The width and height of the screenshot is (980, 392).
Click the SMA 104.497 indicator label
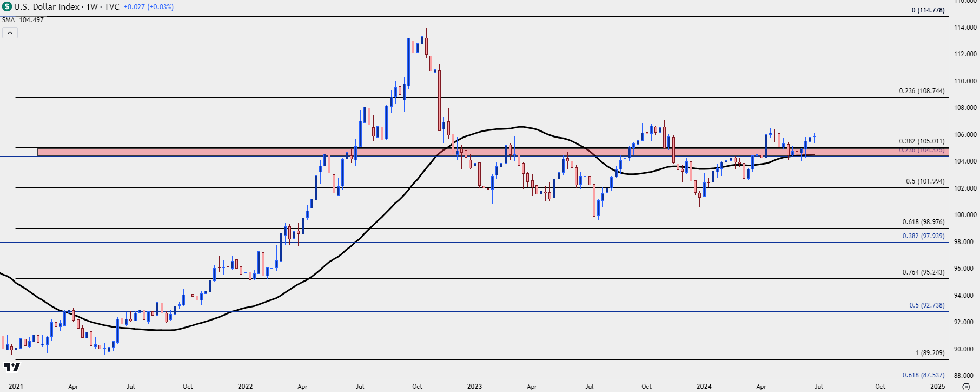pyautogui.click(x=23, y=20)
